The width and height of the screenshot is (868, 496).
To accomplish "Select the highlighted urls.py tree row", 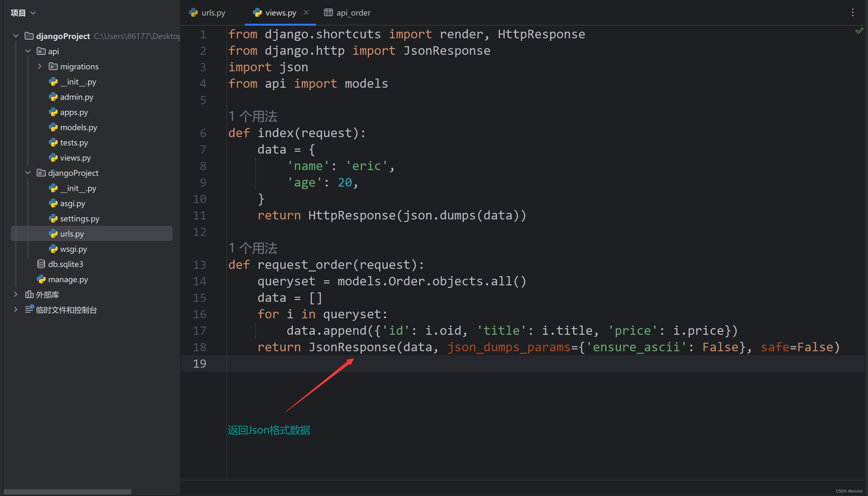I will pyautogui.click(x=91, y=234).
